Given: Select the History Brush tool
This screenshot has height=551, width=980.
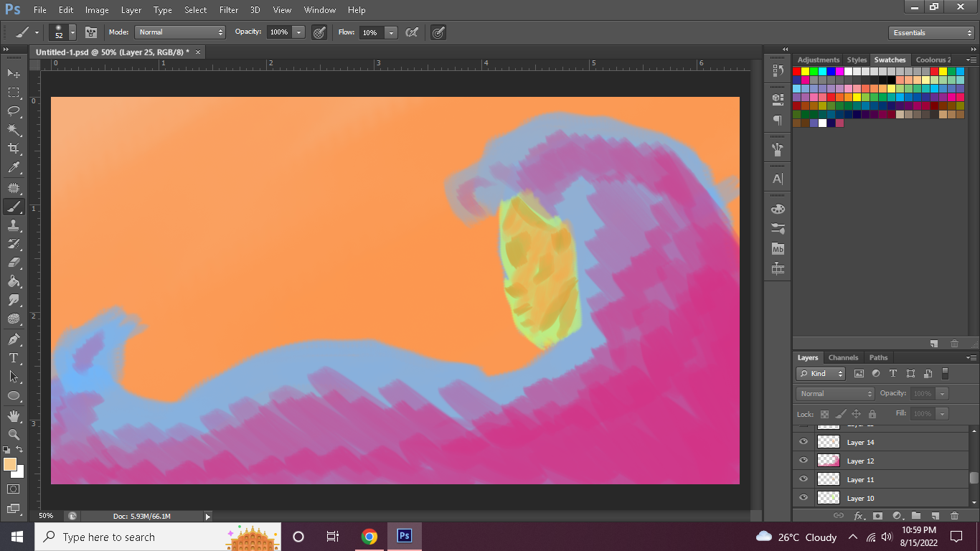Looking at the screenshot, I should point(14,244).
